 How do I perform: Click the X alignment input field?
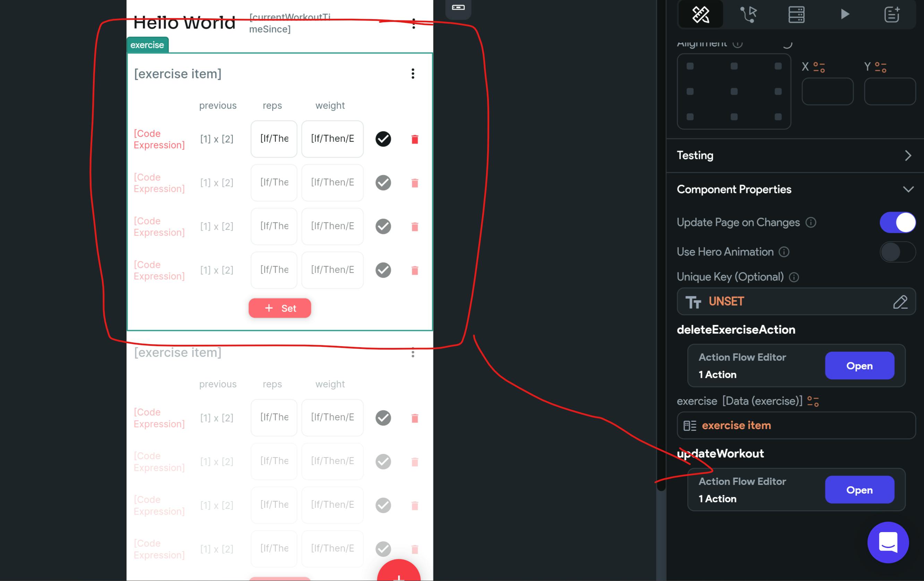click(x=827, y=91)
